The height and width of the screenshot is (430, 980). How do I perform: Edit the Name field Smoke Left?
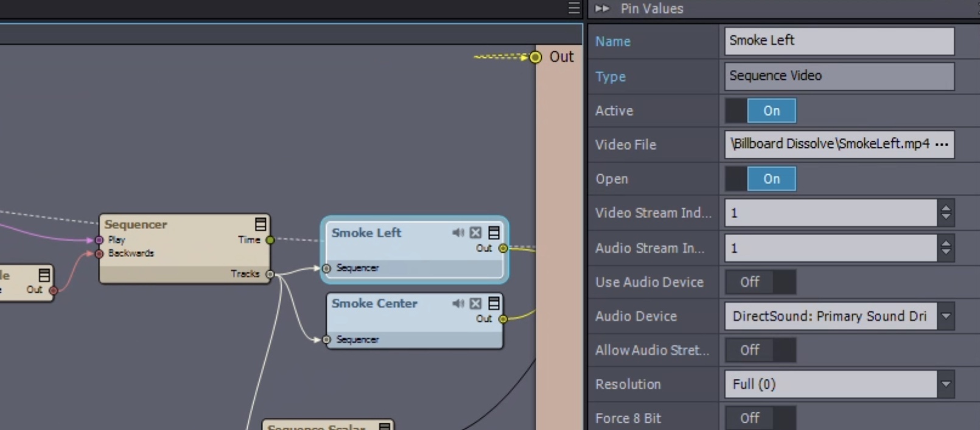pos(839,41)
